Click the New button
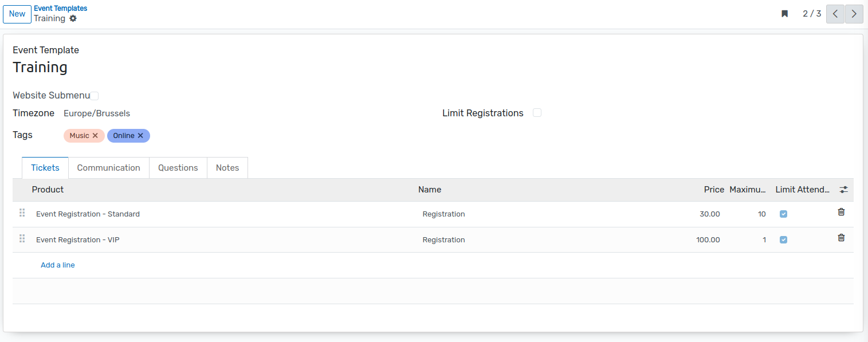The height and width of the screenshot is (342, 868). coord(17,14)
